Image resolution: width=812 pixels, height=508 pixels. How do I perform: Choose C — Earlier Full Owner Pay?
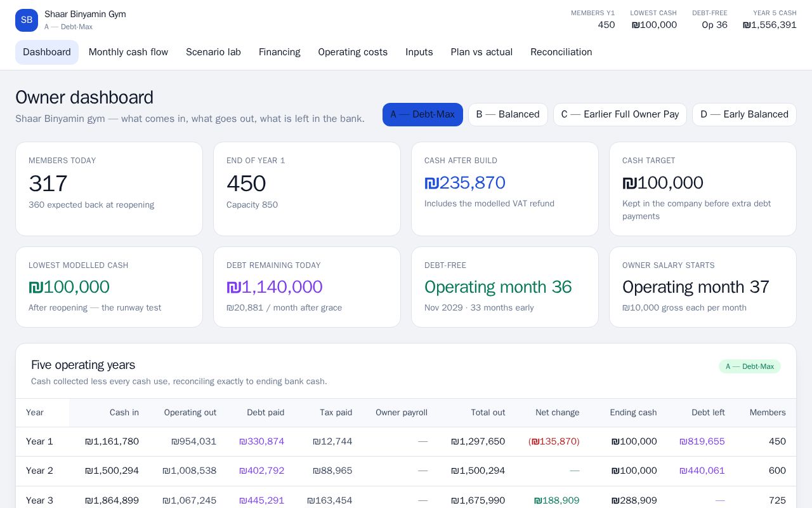point(620,114)
